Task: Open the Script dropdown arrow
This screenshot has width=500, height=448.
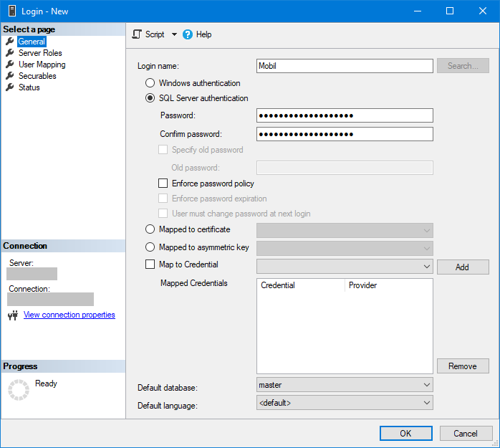Action: pos(174,34)
